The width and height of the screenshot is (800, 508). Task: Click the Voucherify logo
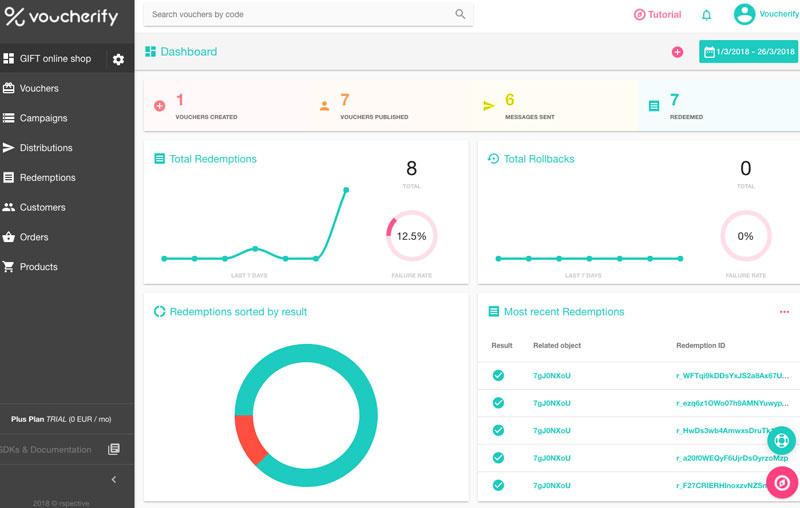[x=61, y=17]
